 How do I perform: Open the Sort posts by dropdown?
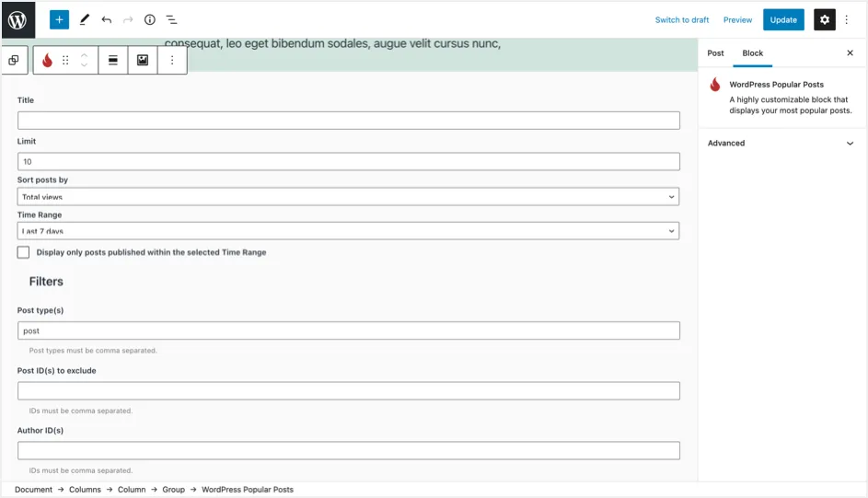(348, 196)
